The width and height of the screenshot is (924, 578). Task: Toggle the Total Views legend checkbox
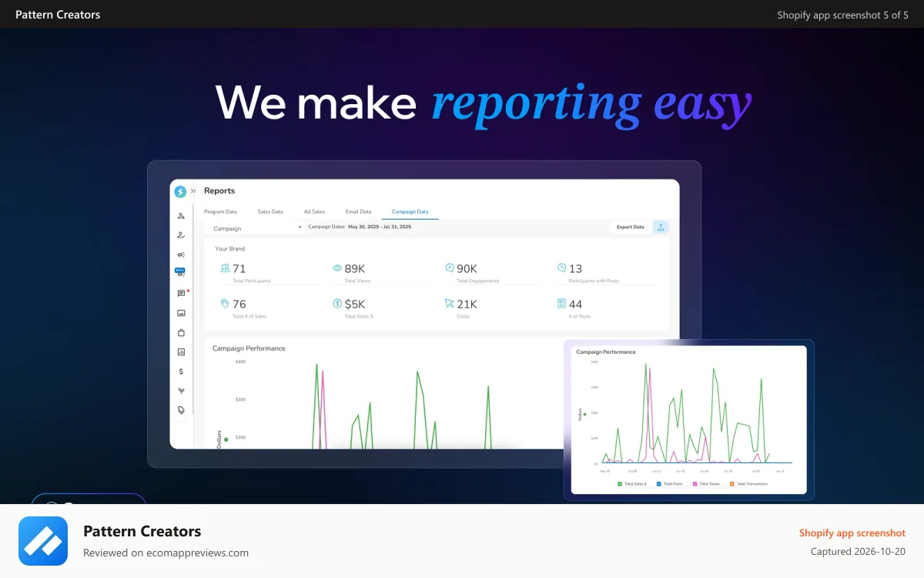pos(695,484)
